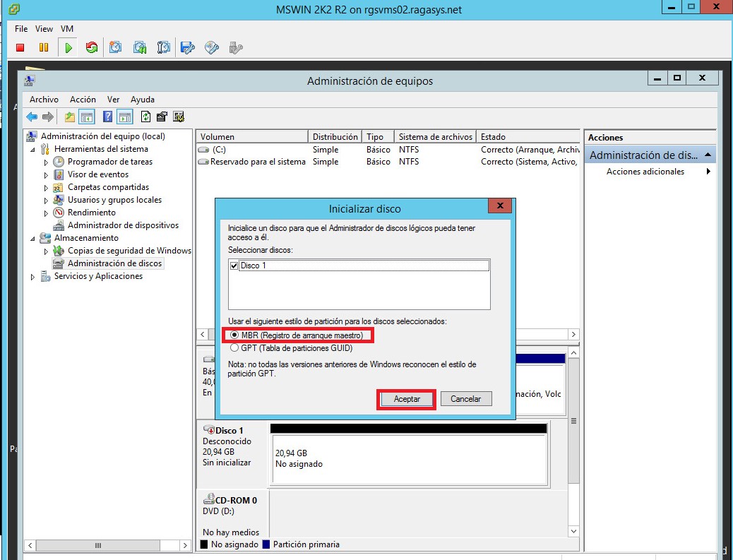Take a VM snapshot using the snapshot icon
Screen dimensions: 733x560
pos(115,47)
